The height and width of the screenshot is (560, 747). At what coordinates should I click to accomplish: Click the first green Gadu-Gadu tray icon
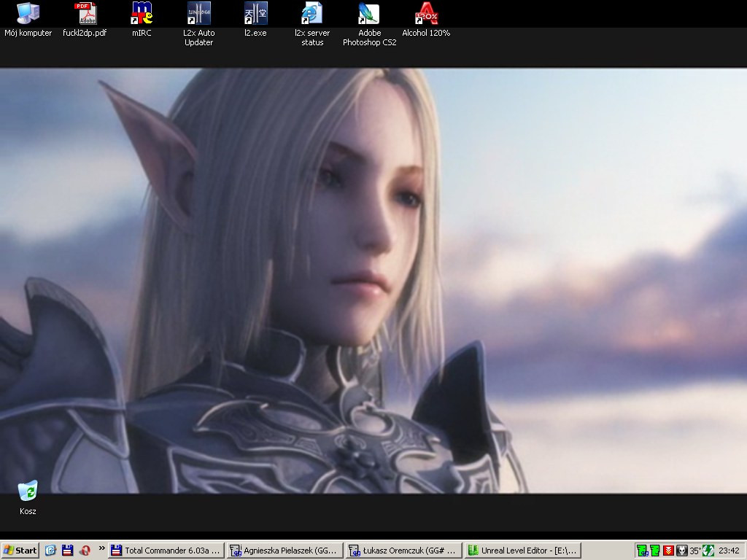coord(642,551)
